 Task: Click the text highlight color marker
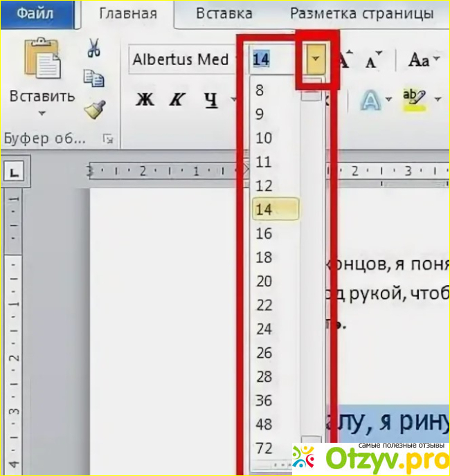[414, 100]
